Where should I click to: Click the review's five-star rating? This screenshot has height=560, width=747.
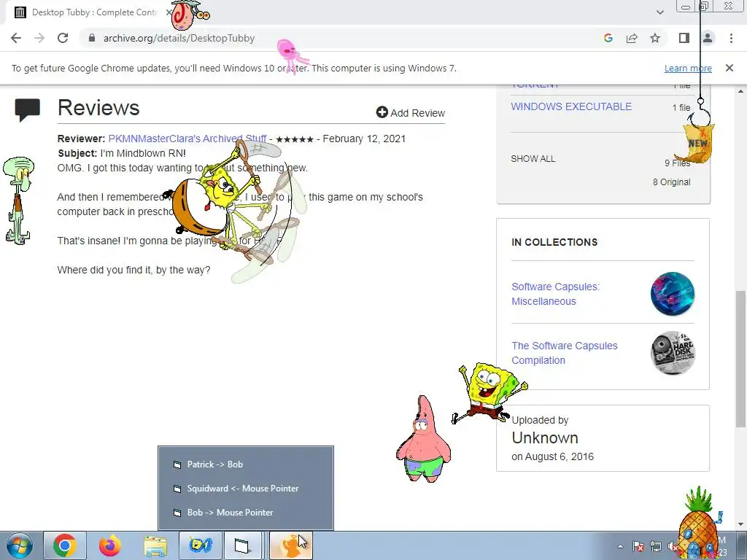(295, 139)
